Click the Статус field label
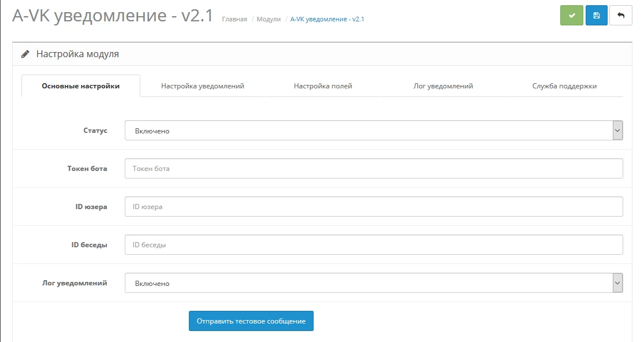644x342 pixels. point(95,131)
